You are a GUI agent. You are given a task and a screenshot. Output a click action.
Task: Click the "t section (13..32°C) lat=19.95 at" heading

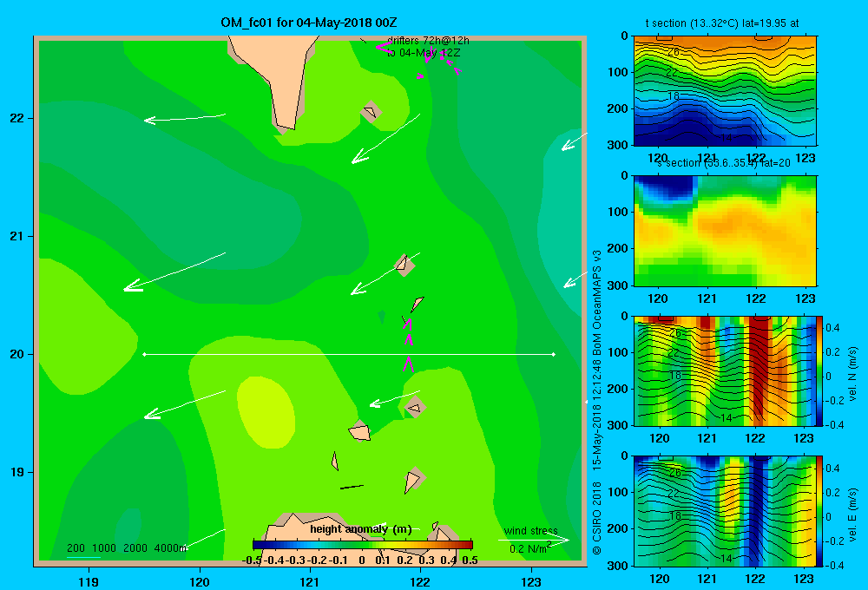722,23
